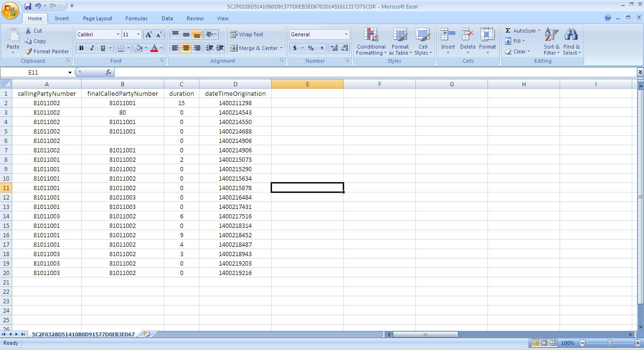The image size is (644, 350).
Task: Set middle vertical alignment
Action: tap(186, 34)
